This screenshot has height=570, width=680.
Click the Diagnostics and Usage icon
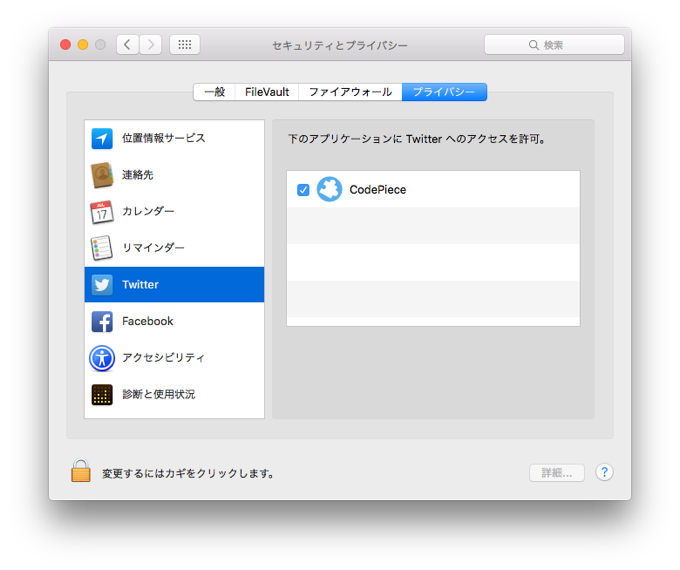tap(102, 395)
